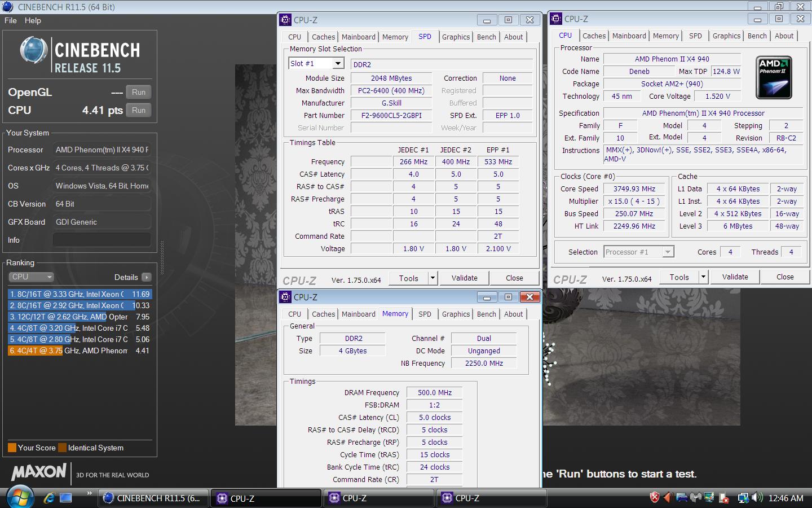Open the Tools dropdown arrow in the CPU window
This screenshot has height=508, width=812.
tap(703, 277)
